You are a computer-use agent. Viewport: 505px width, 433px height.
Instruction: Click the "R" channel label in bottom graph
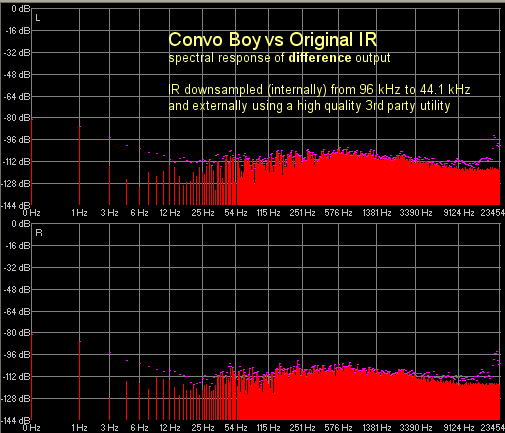[39, 233]
